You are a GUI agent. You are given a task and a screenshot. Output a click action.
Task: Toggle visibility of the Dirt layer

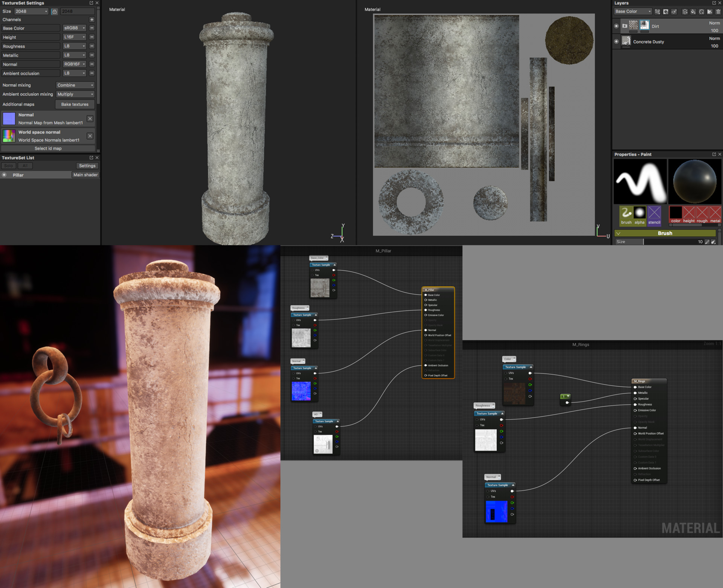pos(616,26)
